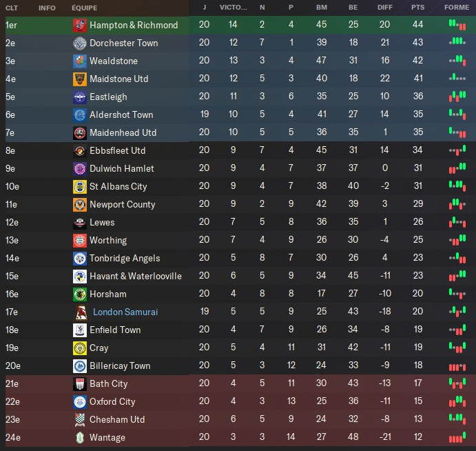Open the Ebbsfleet Utd team page

click(117, 151)
